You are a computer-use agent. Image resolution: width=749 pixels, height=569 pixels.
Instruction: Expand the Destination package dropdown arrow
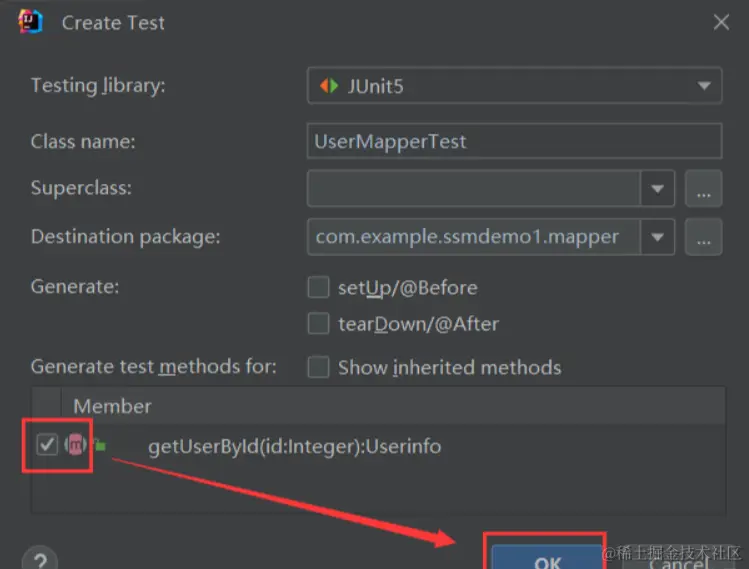pos(657,237)
